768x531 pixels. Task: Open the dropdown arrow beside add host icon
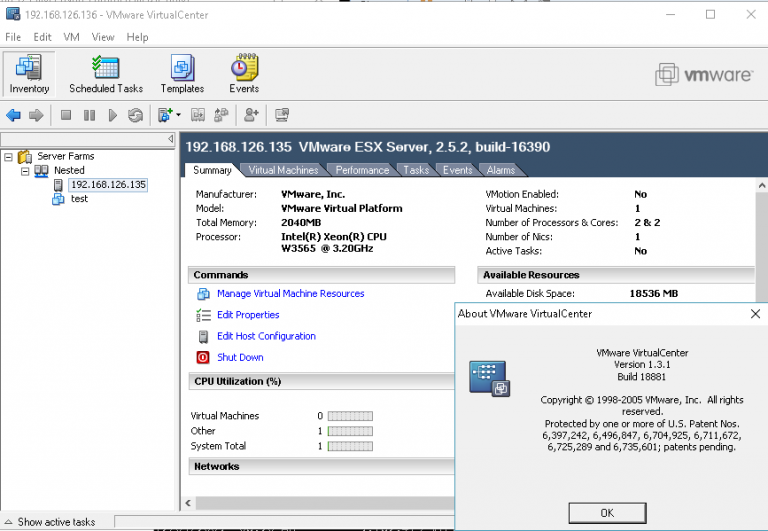coord(178,115)
